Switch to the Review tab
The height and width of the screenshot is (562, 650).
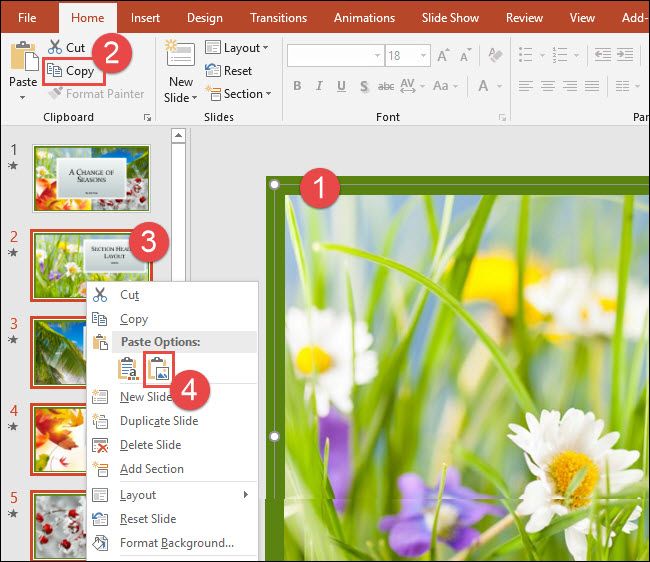[x=524, y=18]
